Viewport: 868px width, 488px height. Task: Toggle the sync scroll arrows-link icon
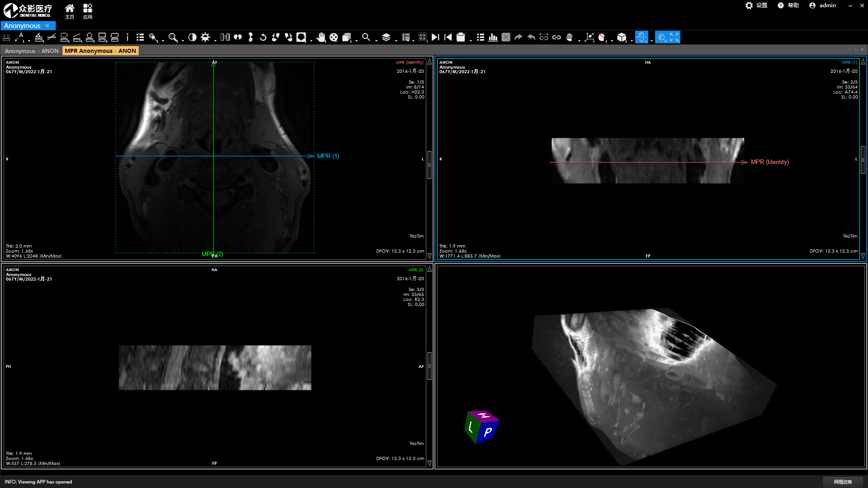[x=544, y=38]
